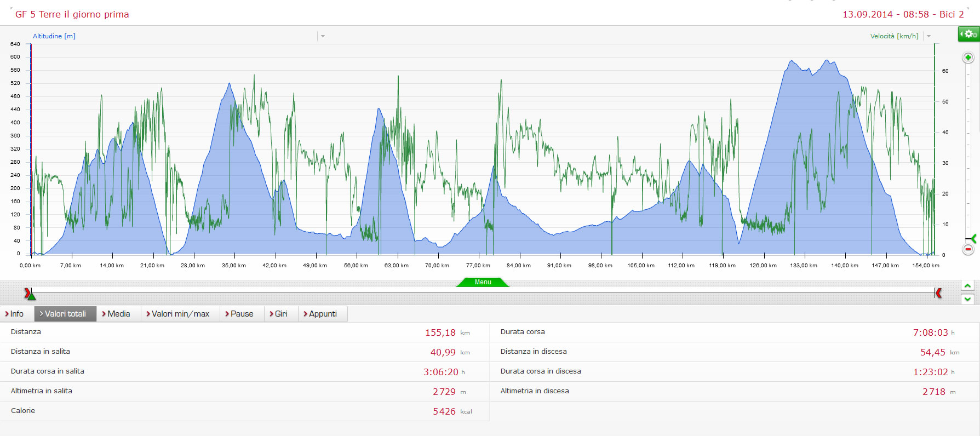Click the Durata corsa in salita value 3:06:20
This screenshot has width=980, height=436.
440,372
